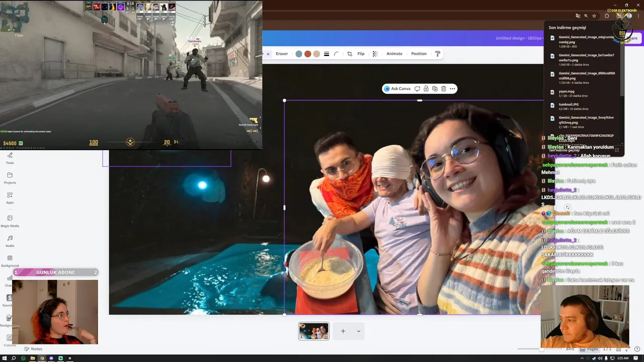Open File Explorer from taskbar
The height and width of the screenshot is (362, 644).
point(32,358)
